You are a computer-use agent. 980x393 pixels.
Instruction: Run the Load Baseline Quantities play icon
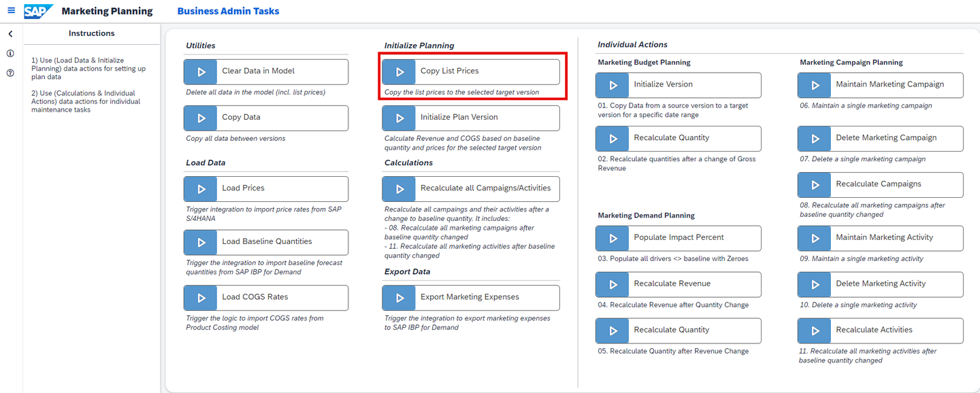(201, 242)
